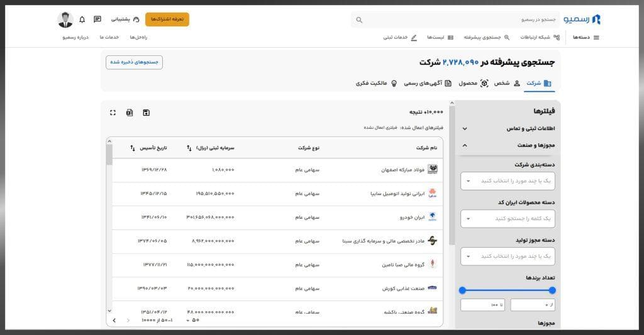The width and height of the screenshot is (644, 335).
Task: Open the دسته‌ها hamburger menu
Action: pos(586,37)
